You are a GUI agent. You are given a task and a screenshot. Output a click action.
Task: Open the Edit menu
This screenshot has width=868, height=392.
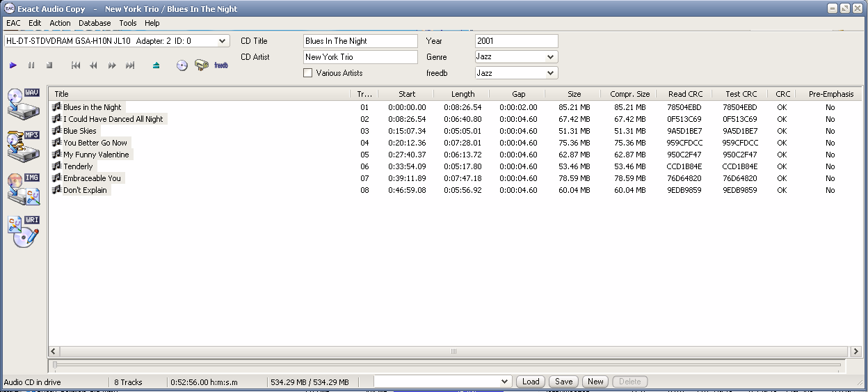35,23
